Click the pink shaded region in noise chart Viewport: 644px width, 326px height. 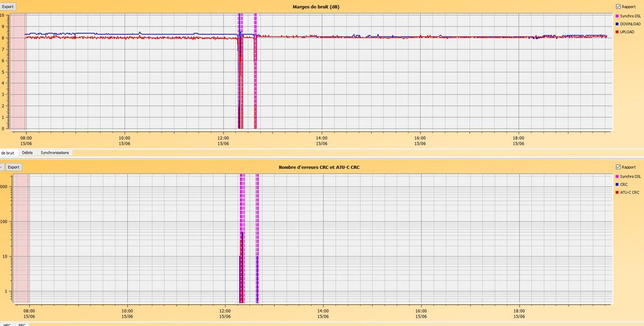(17, 71)
